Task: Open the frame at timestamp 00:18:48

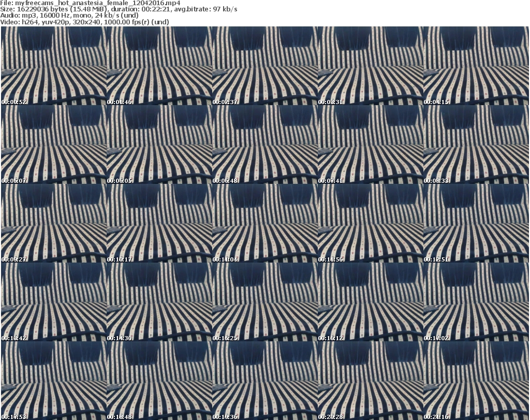Action: (159, 381)
